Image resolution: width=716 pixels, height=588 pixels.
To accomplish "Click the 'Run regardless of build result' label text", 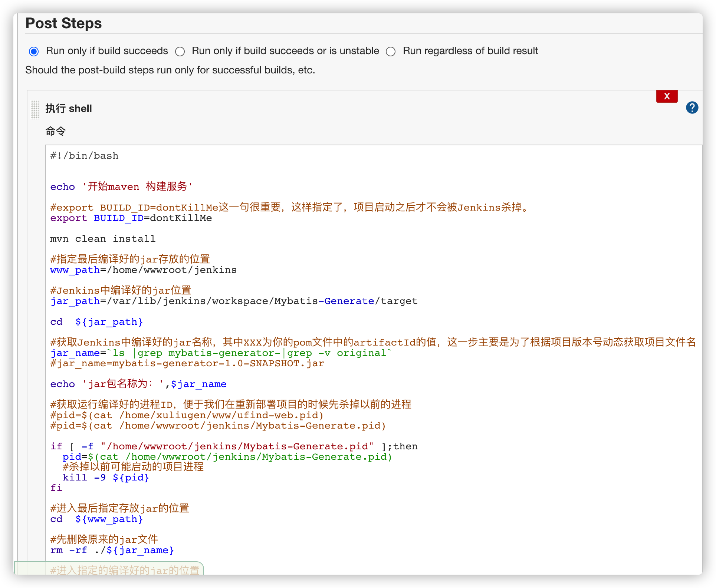I will (x=470, y=51).
